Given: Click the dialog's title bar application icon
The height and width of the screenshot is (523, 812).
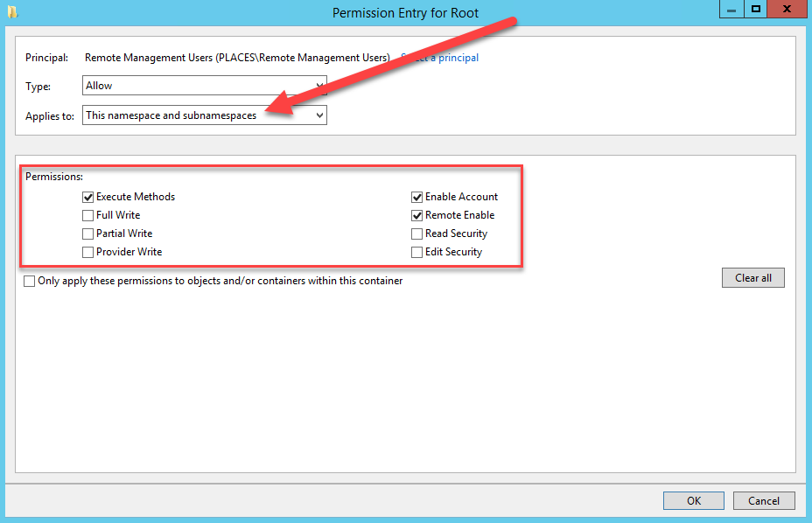Looking at the screenshot, I should pos(11,9).
